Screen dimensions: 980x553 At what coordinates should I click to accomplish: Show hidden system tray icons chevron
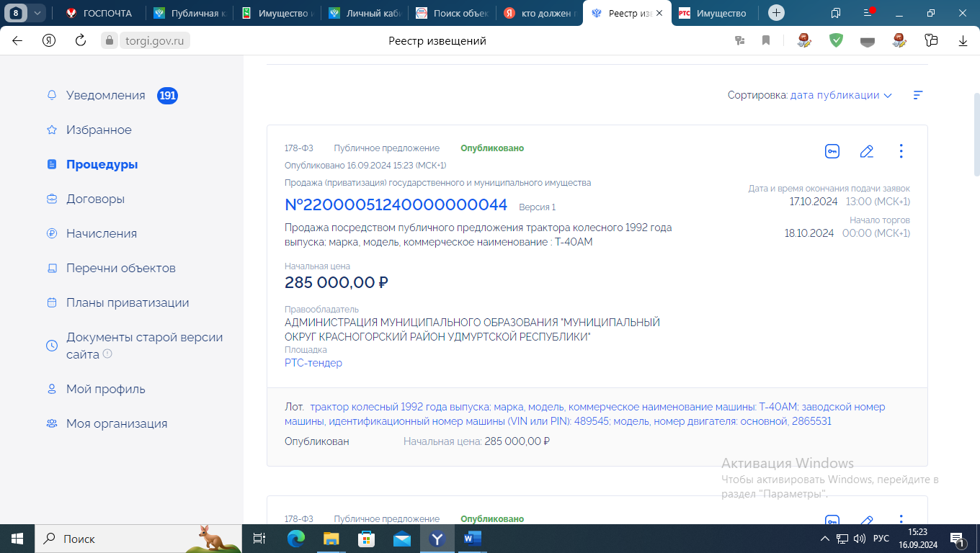(x=825, y=539)
